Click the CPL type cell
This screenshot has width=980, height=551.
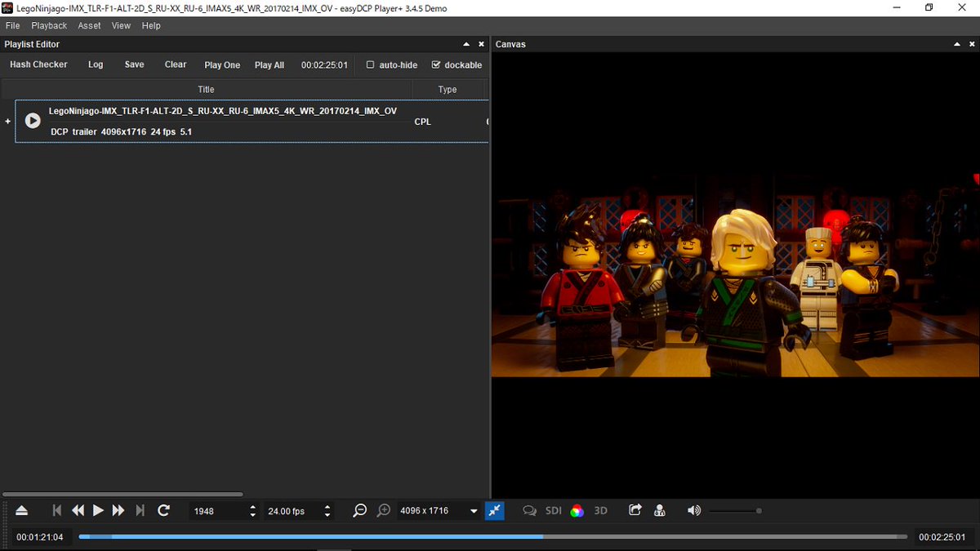pos(423,122)
